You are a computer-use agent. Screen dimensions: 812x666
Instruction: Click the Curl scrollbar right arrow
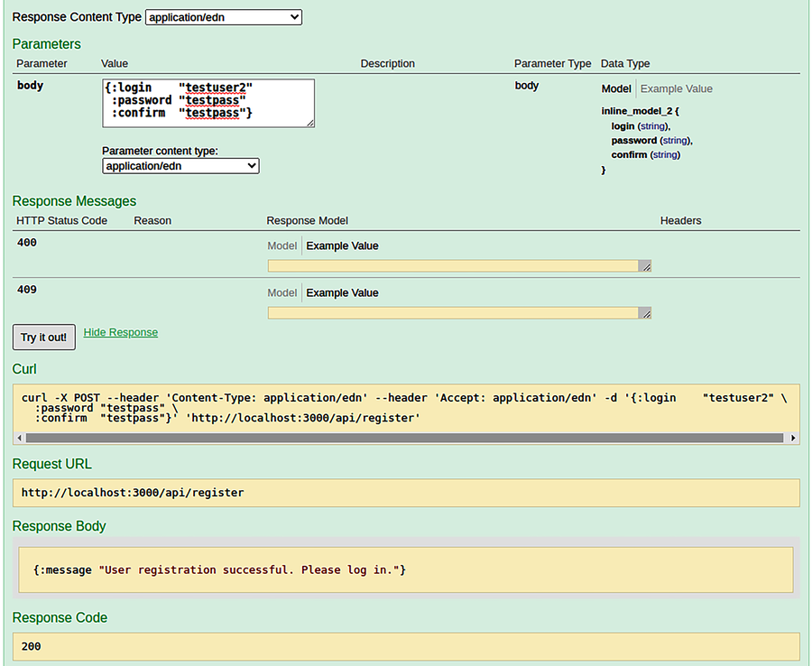tap(793, 438)
